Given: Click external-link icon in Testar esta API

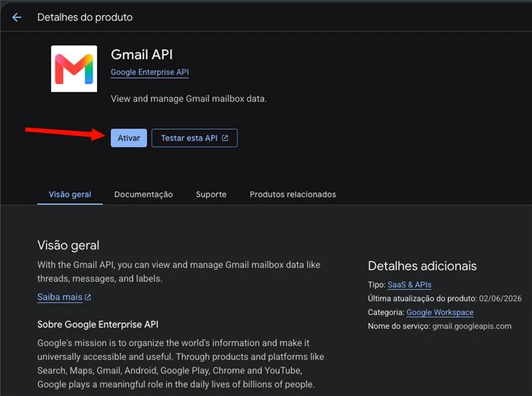Looking at the screenshot, I should 225,138.
